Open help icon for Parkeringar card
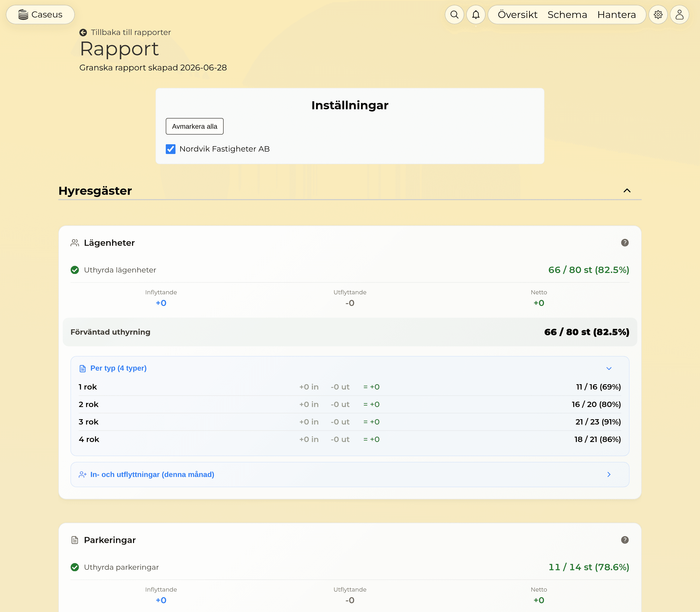This screenshot has width=700, height=612. tap(625, 540)
